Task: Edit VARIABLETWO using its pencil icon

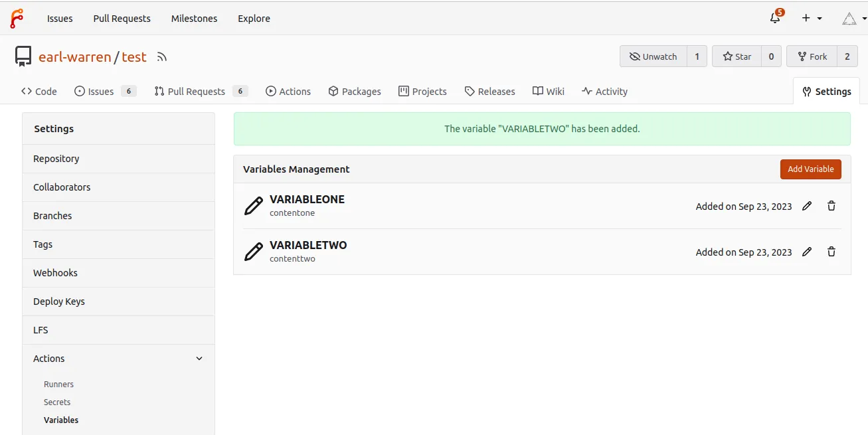Action: point(806,252)
